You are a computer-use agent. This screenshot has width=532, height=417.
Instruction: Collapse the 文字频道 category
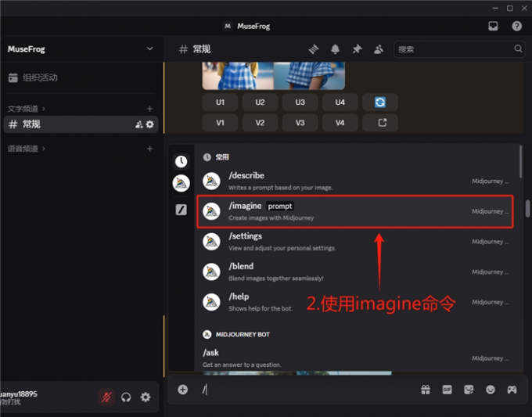point(27,109)
